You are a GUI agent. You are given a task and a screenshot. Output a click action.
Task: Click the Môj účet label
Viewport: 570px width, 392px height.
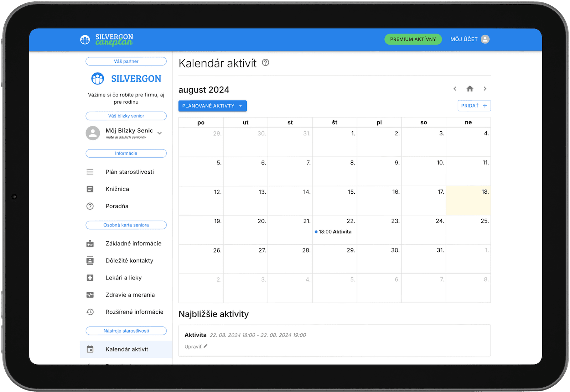464,39
